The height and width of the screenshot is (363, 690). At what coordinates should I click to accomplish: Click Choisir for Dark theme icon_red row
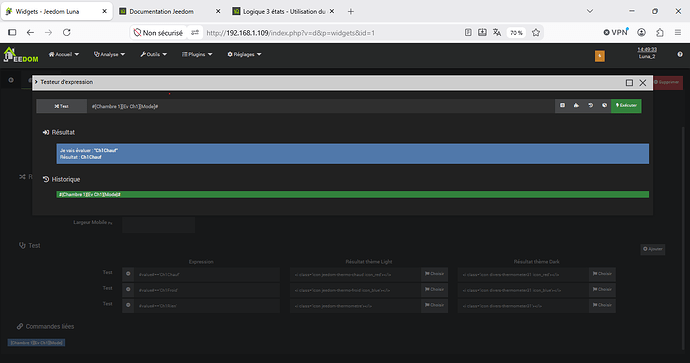tap(602, 274)
